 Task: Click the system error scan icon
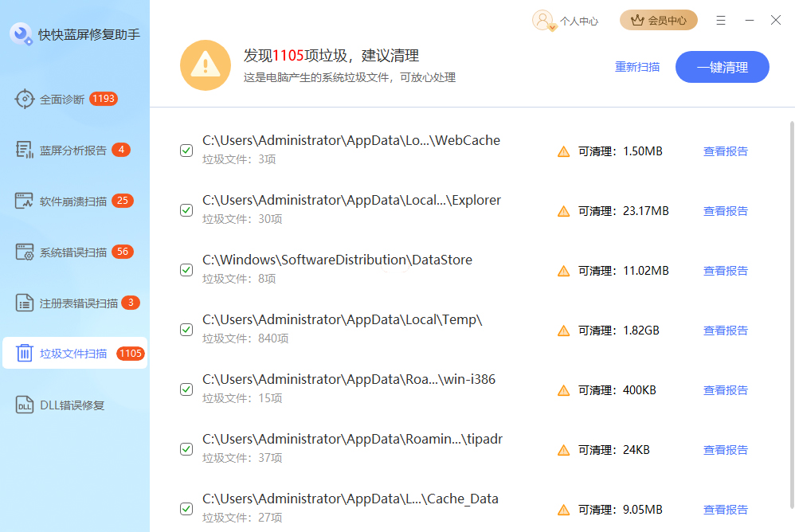point(25,252)
